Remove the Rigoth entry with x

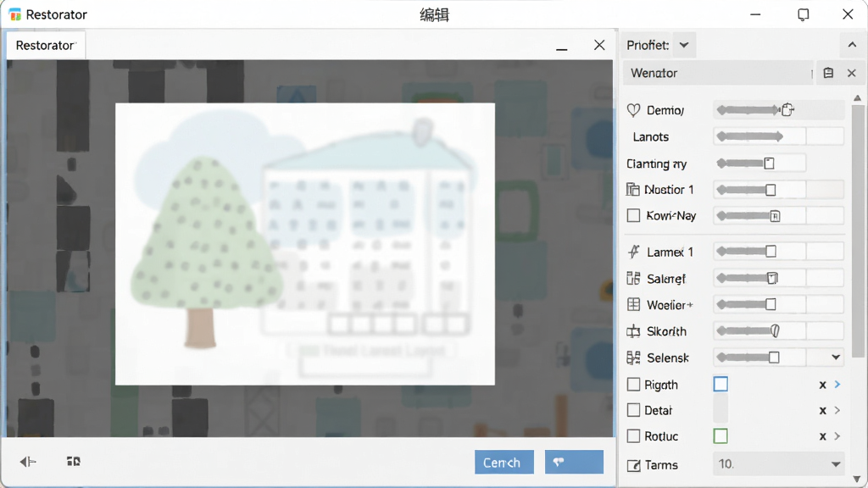(822, 385)
